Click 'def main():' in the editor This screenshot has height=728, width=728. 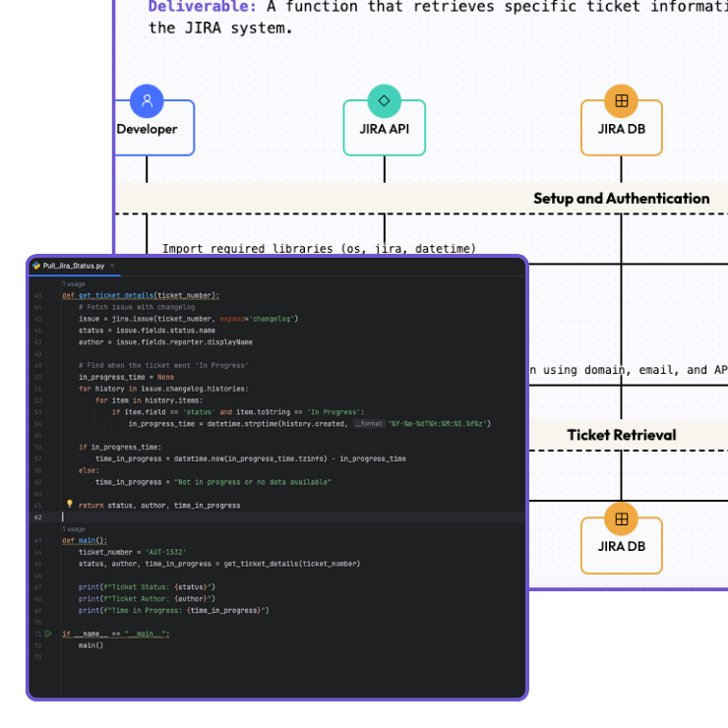[x=85, y=540]
